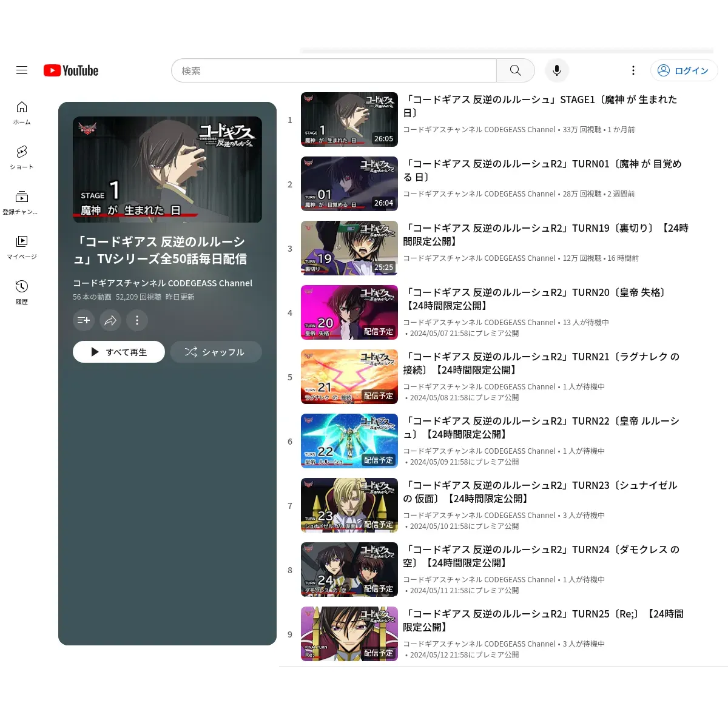Open ショート in the sidebar
728x703 pixels.
tap(22, 158)
